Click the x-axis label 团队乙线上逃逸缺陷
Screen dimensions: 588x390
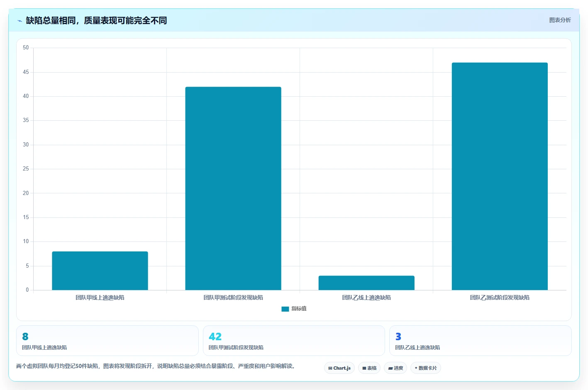pyautogui.click(x=366, y=297)
